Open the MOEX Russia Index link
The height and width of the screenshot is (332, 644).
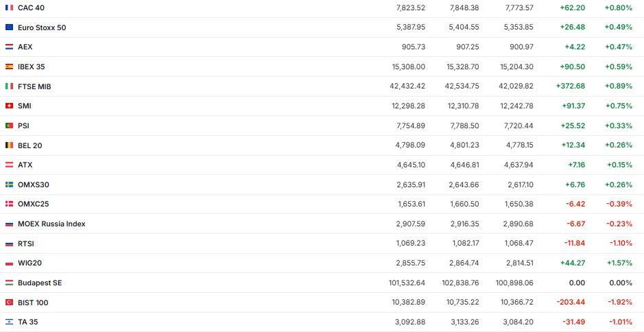click(51, 224)
